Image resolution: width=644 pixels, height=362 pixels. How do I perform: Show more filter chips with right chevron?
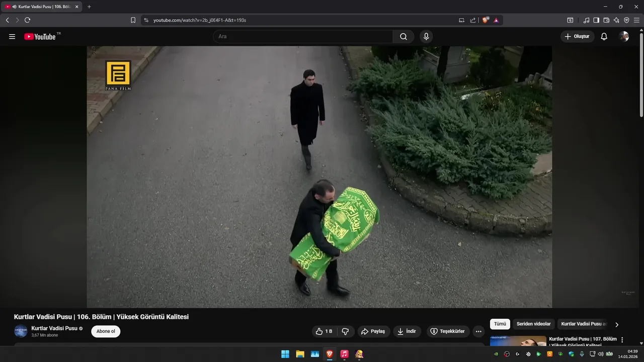[617, 324]
